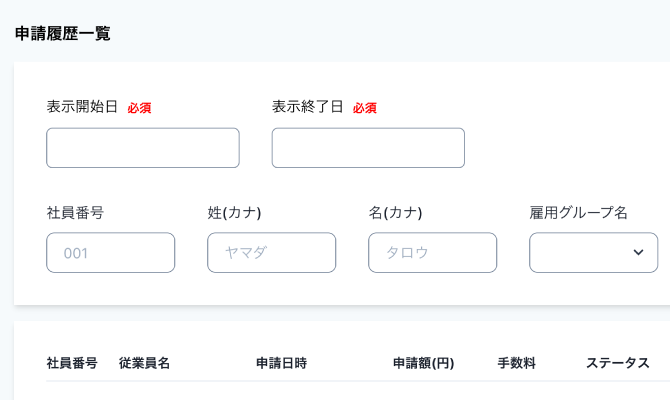Click the 申請履歴一覧 page heading
This screenshot has width=670, height=400.
62,33
